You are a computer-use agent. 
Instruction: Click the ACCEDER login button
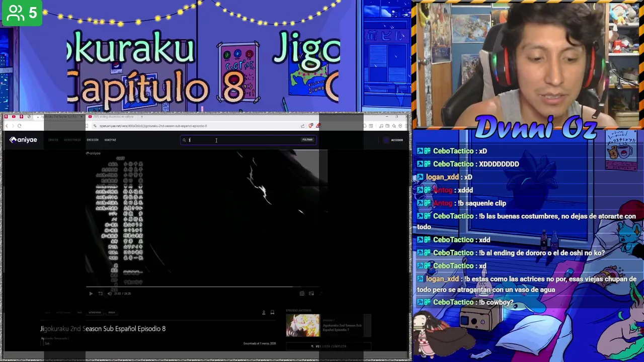pyautogui.click(x=394, y=140)
